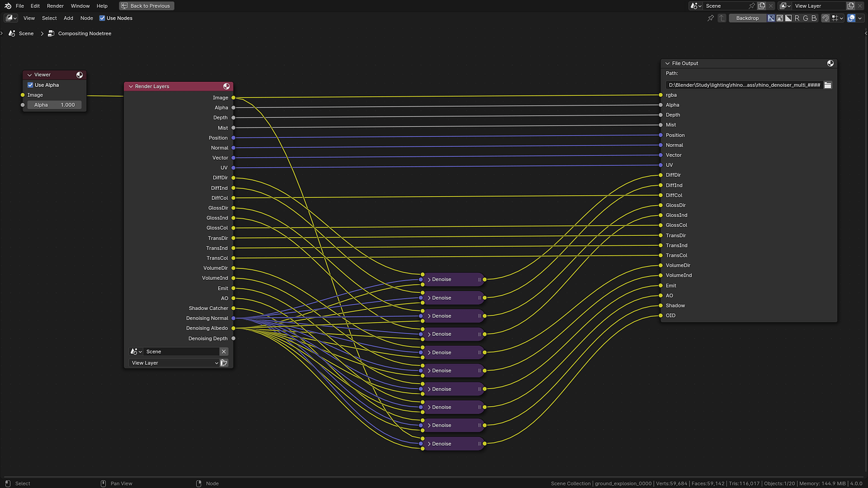This screenshot has height=488, width=868.
Task: Add a new view layer from top bar
Action: pyautogui.click(x=852, y=6)
